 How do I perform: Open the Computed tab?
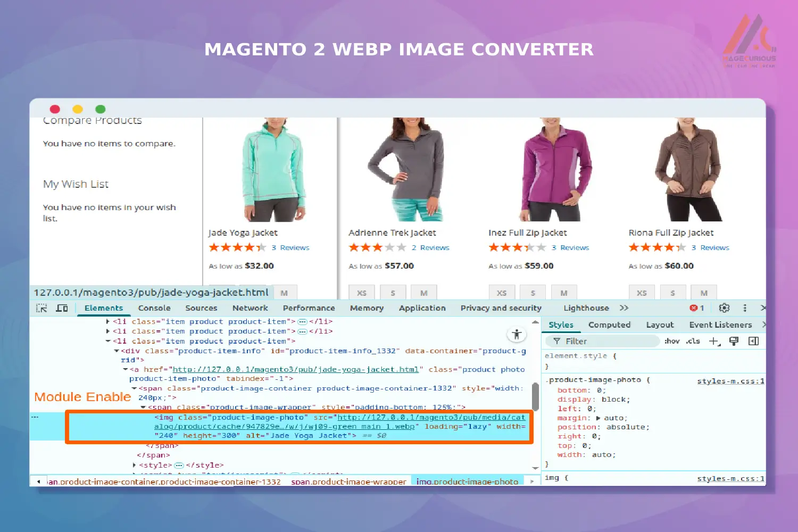(x=610, y=325)
